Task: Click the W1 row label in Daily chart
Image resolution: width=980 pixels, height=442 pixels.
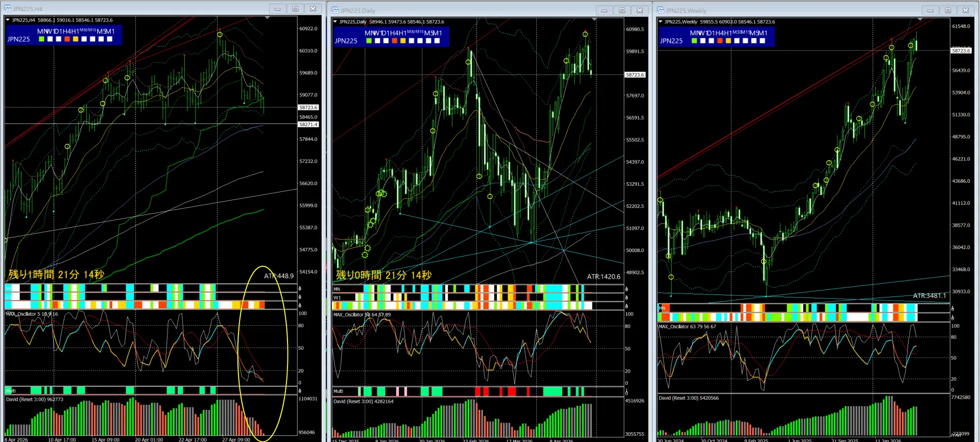Action: click(337, 298)
